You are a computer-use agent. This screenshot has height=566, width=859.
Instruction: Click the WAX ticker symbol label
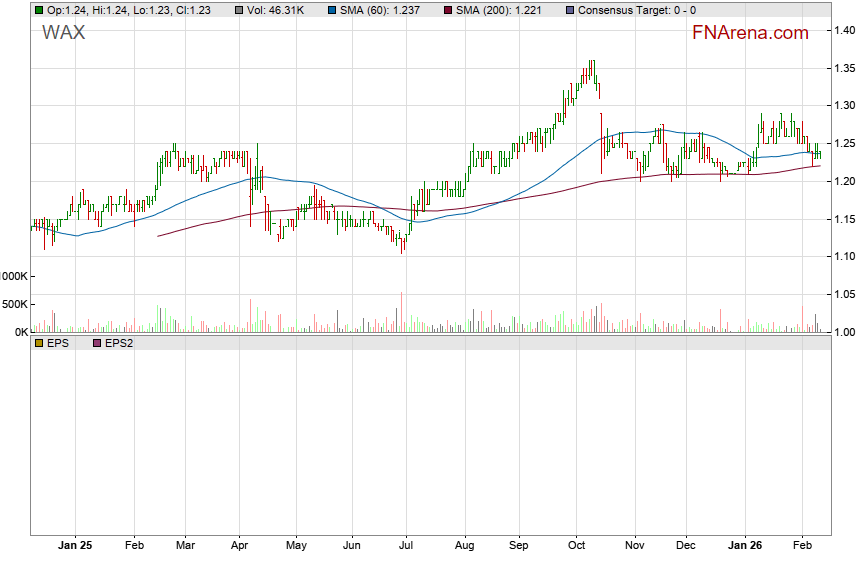tap(64, 33)
